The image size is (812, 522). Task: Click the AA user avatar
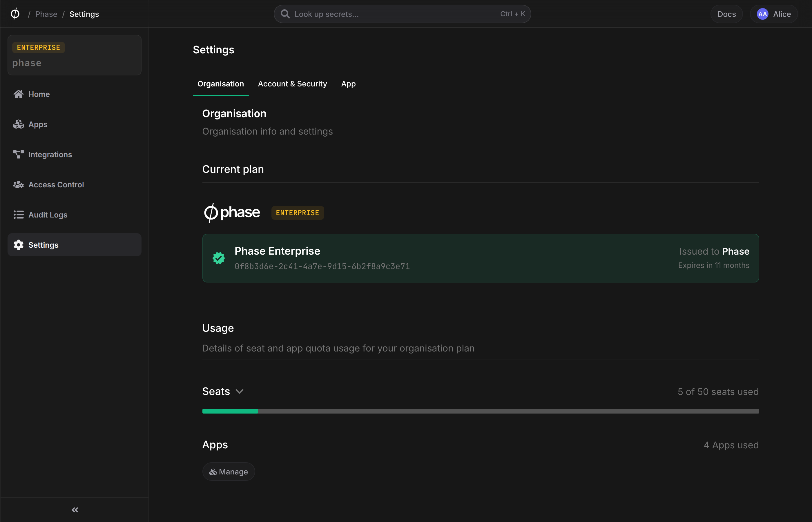762,14
